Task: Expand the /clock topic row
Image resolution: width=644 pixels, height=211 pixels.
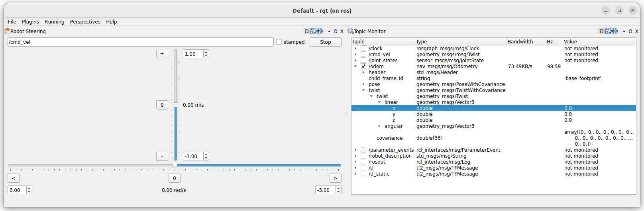Action: pyautogui.click(x=355, y=49)
